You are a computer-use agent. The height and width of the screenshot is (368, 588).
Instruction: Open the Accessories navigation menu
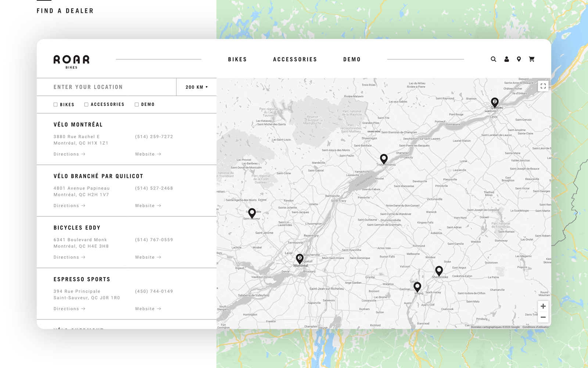pyautogui.click(x=295, y=60)
